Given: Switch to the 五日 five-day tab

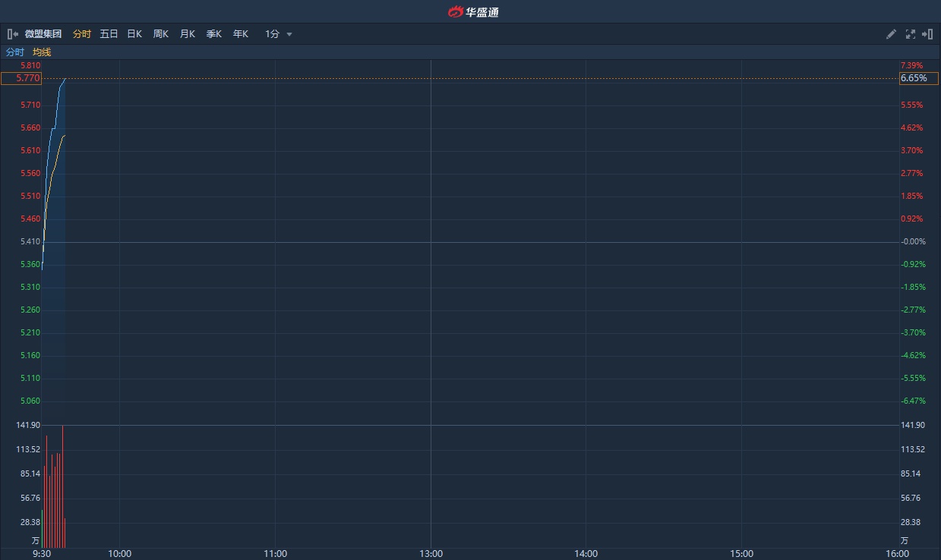Looking at the screenshot, I should 109,34.
